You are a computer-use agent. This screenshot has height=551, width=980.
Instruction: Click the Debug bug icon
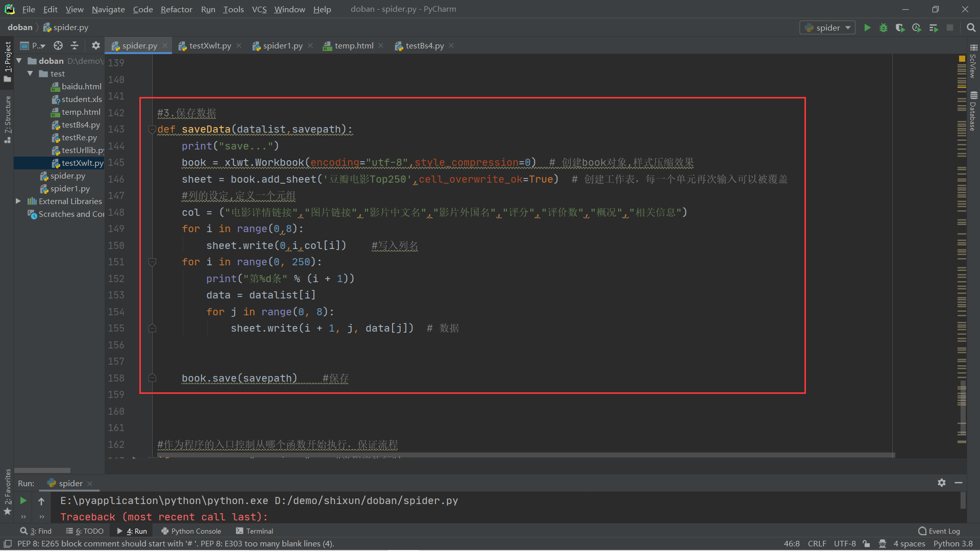pyautogui.click(x=884, y=28)
